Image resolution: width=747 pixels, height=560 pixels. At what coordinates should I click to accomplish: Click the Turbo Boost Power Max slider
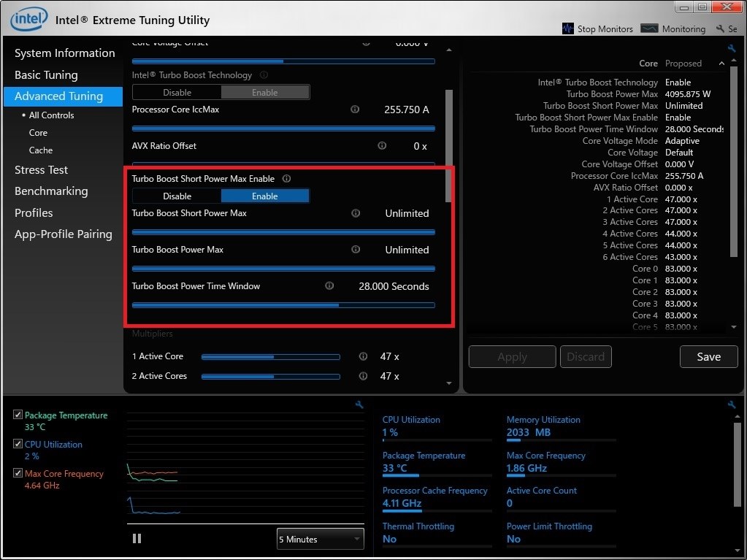click(283, 269)
